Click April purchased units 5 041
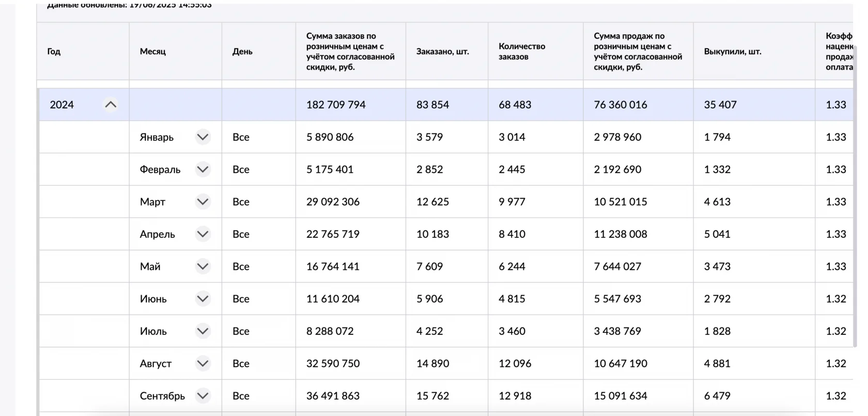The width and height of the screenshot is (868, 416). coord(717,234)
